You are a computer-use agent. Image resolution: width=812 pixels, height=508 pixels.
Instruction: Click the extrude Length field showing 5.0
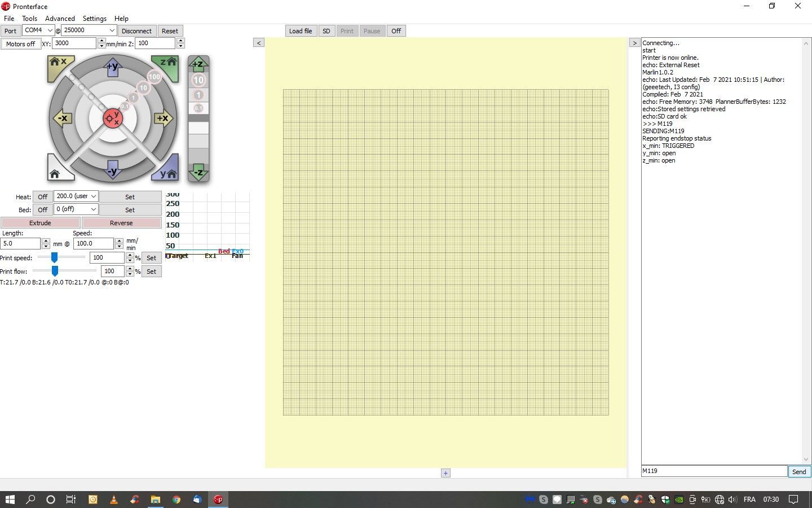tap(20, 243)
